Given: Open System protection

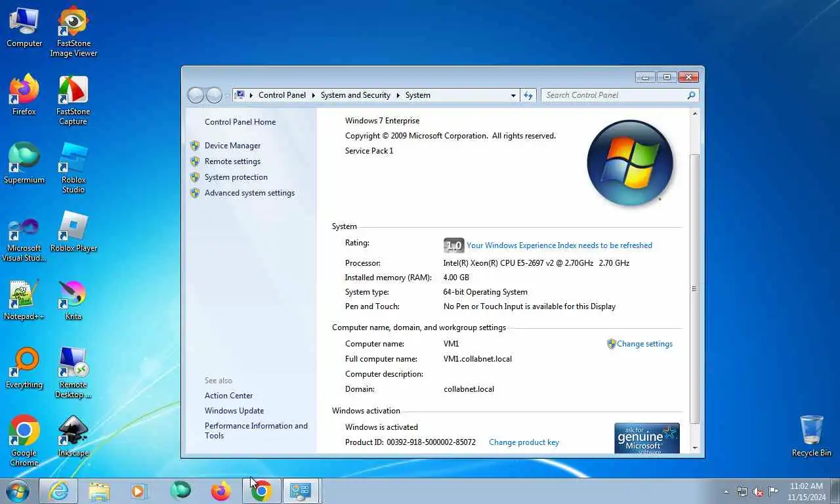Looking at the screenshot, I should pos(236,177).
